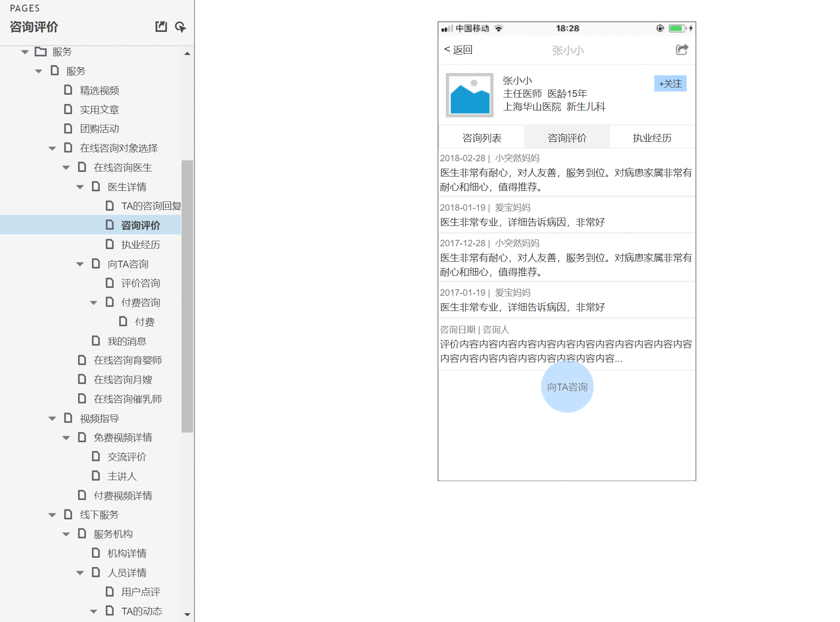Click the 张小小 title in phone header
Screen dimensions: 840x622
(568, 50)
